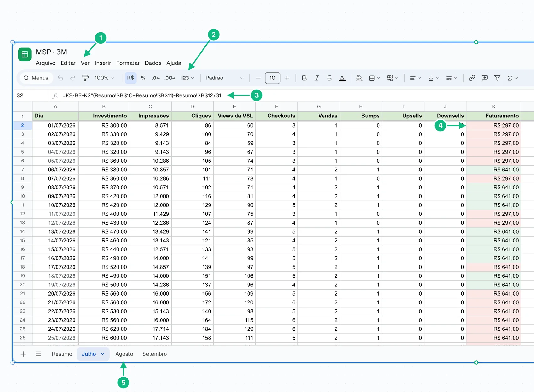Click the cell name box S2

point(31,95)
